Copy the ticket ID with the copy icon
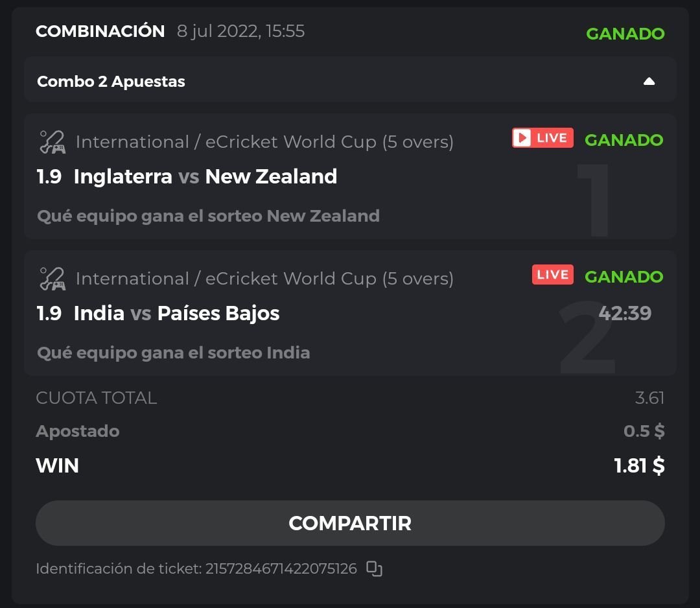 (374, 569)
